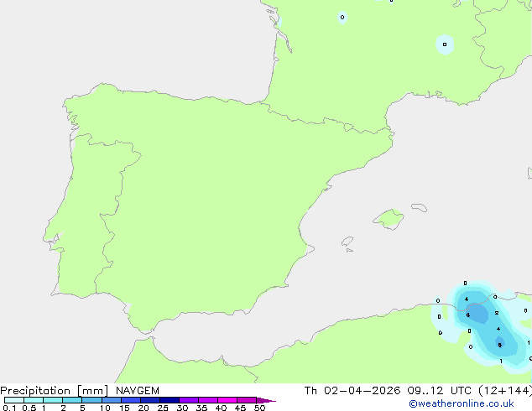This screenshot has width=532, height=411.
Task: Click the Mallorca island on the map
Action: pyautogui.click(x=389, y=220)
